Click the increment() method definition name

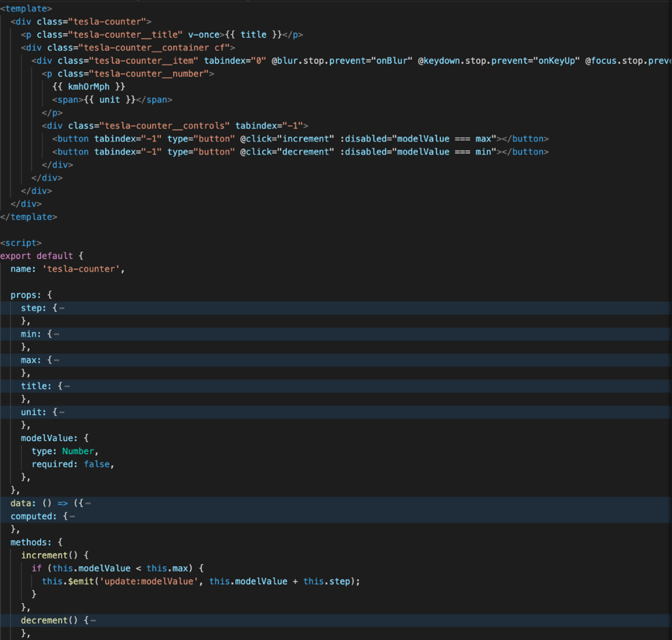click(45, 556)
